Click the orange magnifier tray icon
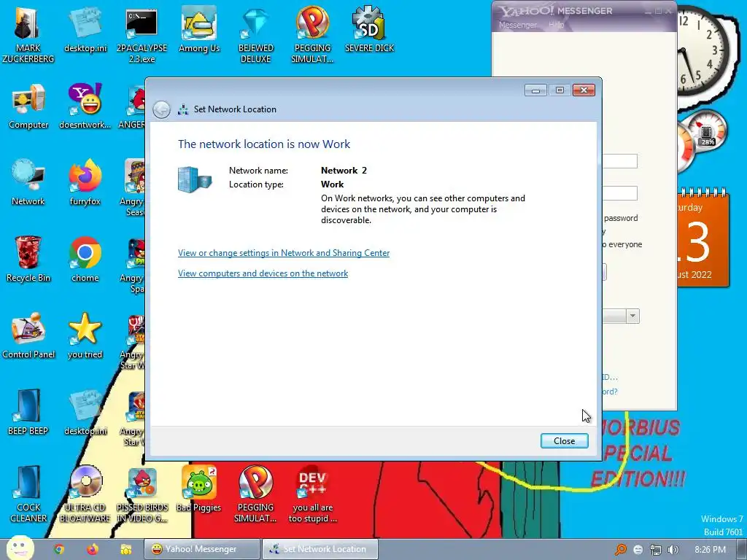Image resolution: width=747 pixels, height=560 pixels. [620, 550]
